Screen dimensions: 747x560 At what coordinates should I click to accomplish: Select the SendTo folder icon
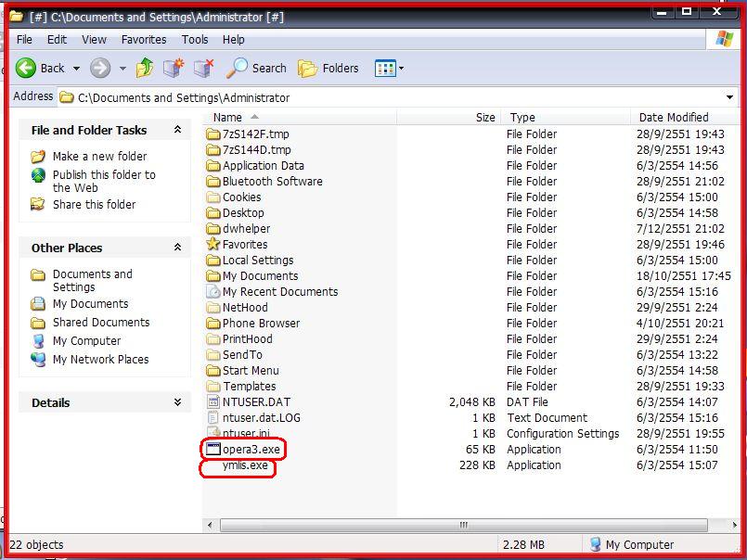coord(213,354)
